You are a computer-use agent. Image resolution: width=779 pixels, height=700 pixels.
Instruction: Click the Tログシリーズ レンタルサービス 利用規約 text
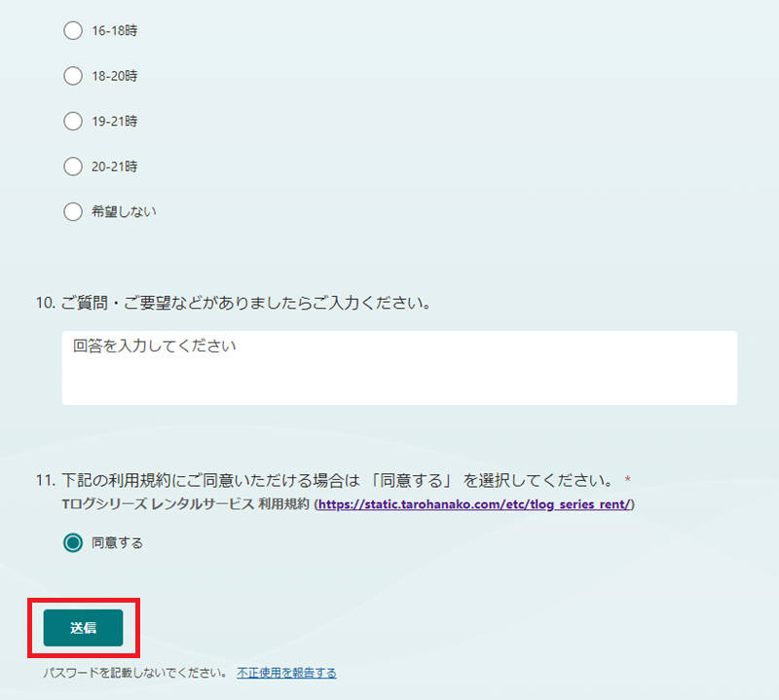click(x=186, y=504)
